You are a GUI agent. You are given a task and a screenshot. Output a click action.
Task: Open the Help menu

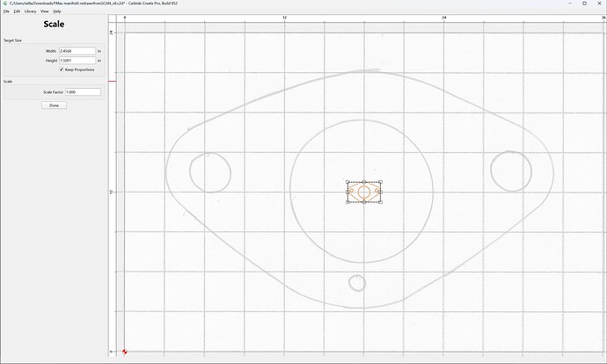(57, 11)
